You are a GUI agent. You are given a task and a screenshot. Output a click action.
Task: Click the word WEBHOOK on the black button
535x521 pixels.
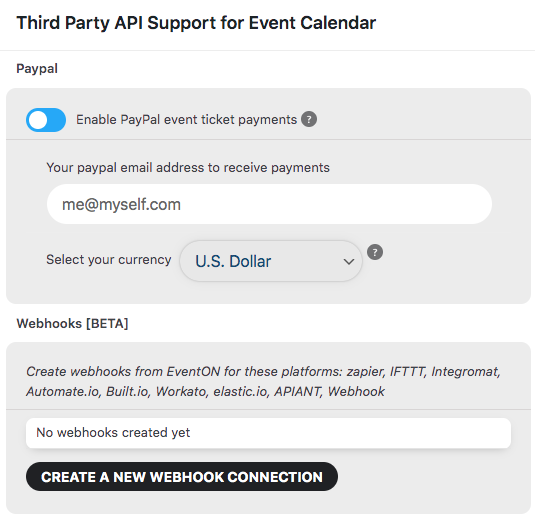[187, 477]
